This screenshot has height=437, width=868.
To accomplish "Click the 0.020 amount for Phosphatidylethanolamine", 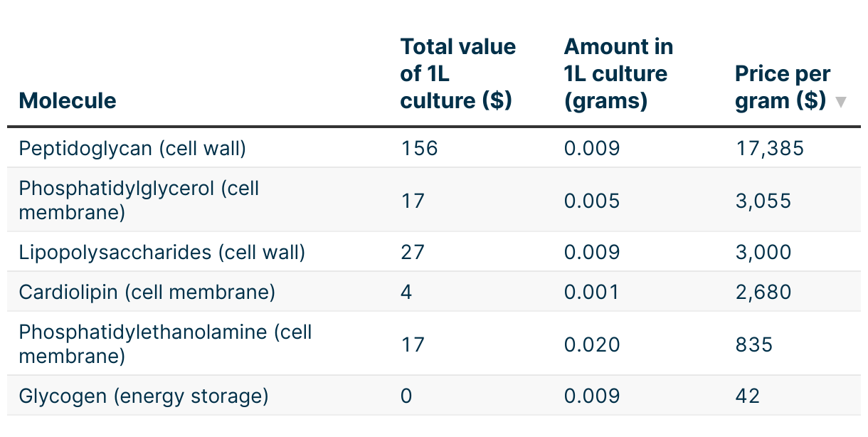I will pos(592,344).
